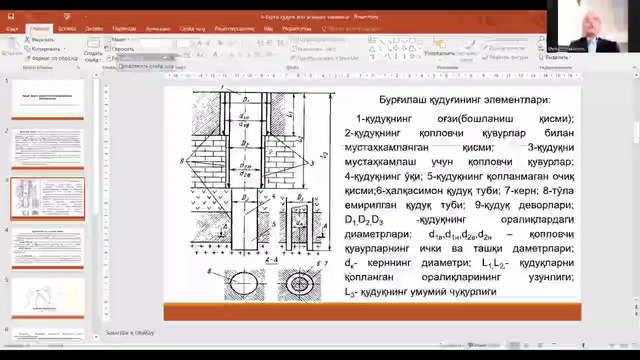Click the Convert to SmartArt button
The width and height of the screenshot is (640, 360).
coord(325,58)
